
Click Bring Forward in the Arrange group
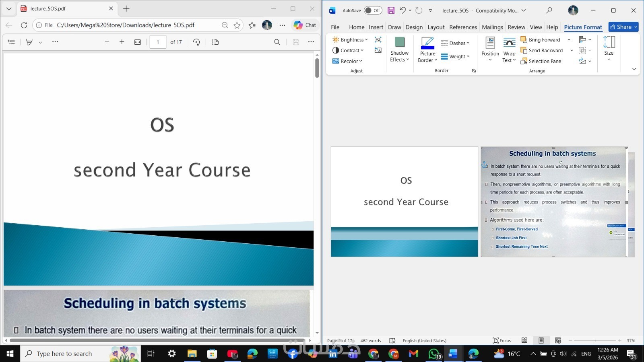[x=540, y=39]
